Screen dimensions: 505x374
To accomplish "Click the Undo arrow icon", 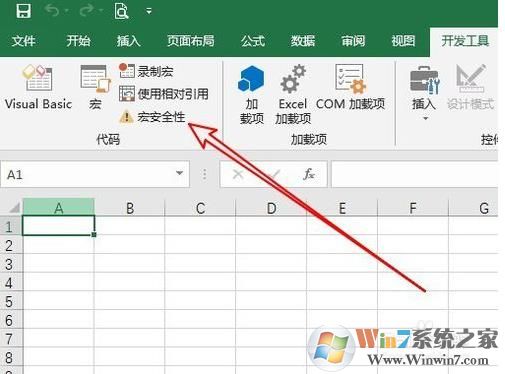I will [53, 11].
